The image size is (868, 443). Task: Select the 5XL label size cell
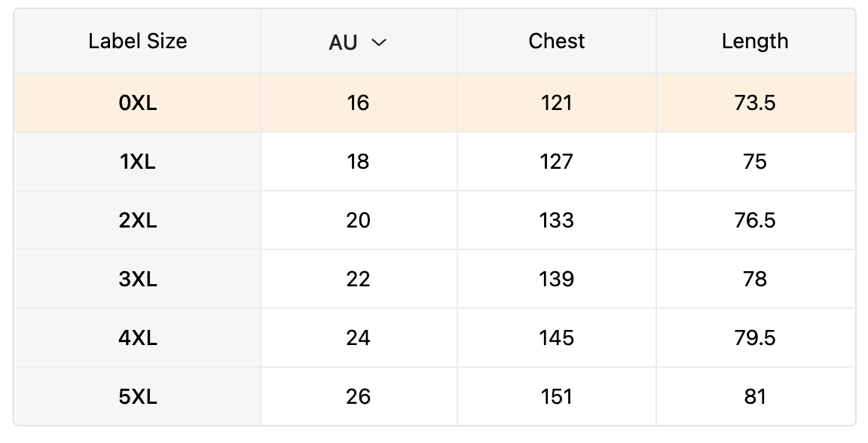pyautogui.click(x=138, y=397)
